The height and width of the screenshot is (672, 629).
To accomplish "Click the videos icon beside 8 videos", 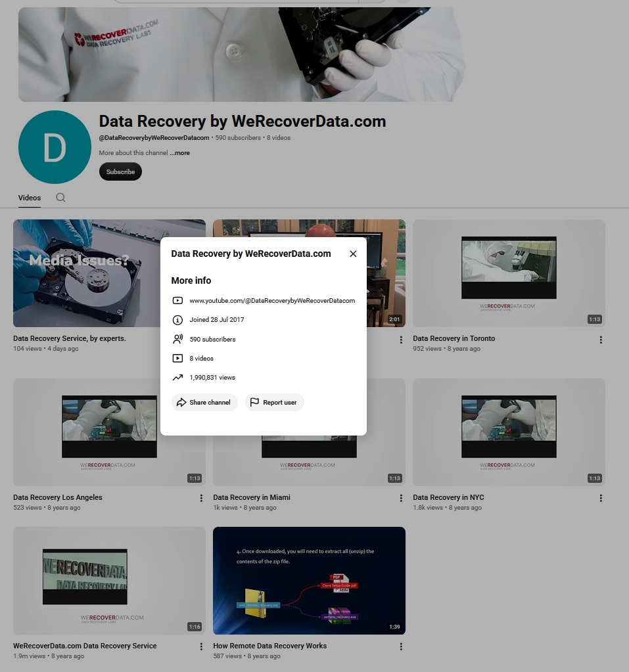I will [177, 358].
